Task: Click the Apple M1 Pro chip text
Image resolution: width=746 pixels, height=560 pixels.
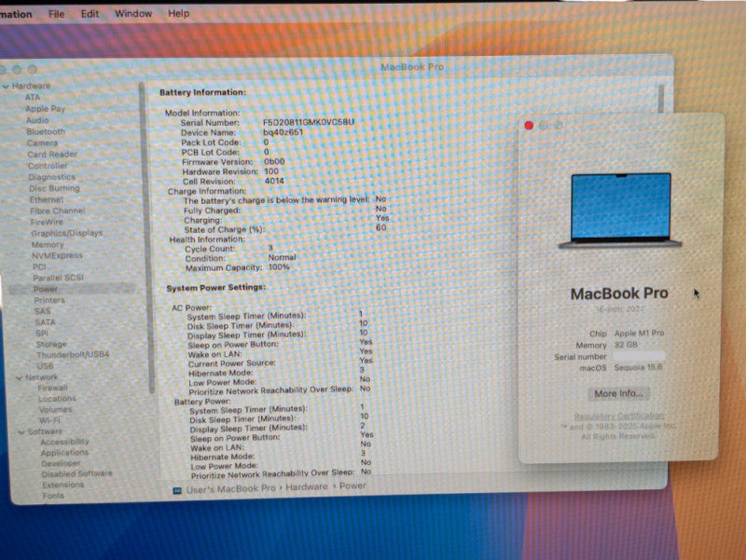Action: click(639, 334)
